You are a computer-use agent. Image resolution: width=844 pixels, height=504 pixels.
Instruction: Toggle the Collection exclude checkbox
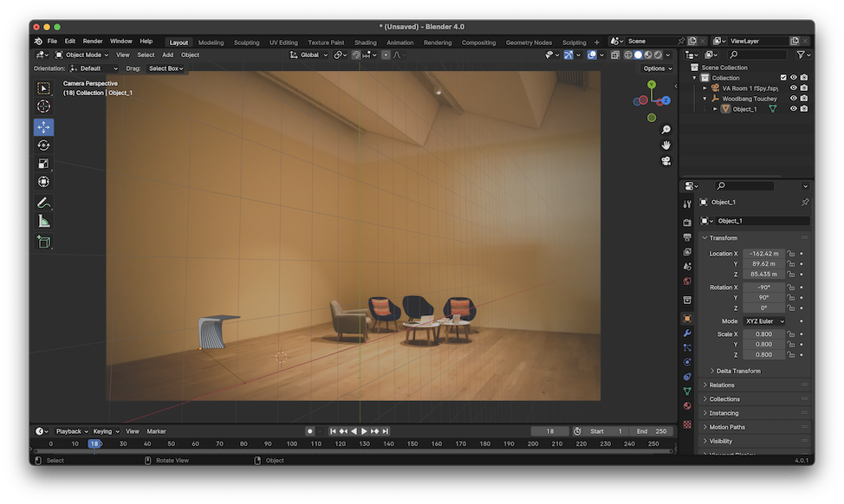pos(783,77)
